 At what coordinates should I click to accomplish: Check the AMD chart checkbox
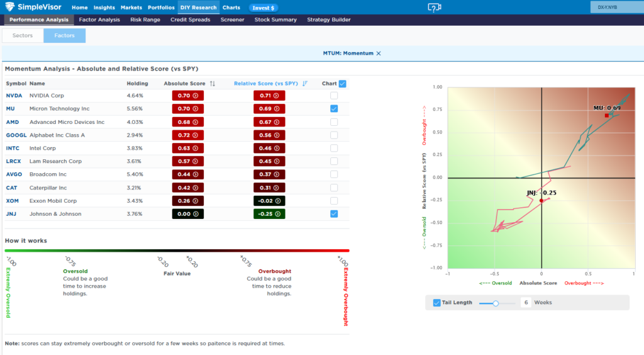pos(334,122)
